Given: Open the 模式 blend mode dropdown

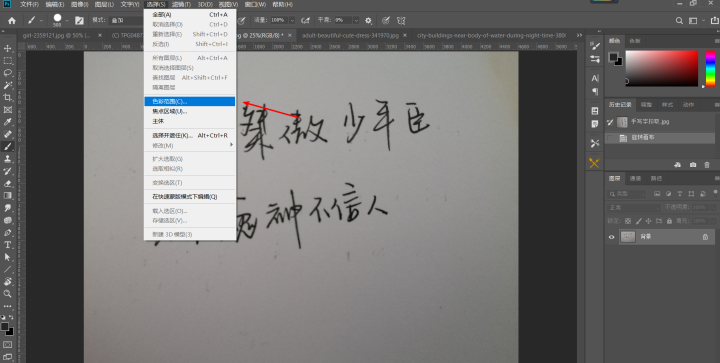Looking at the screenshot, I should 128,20.
